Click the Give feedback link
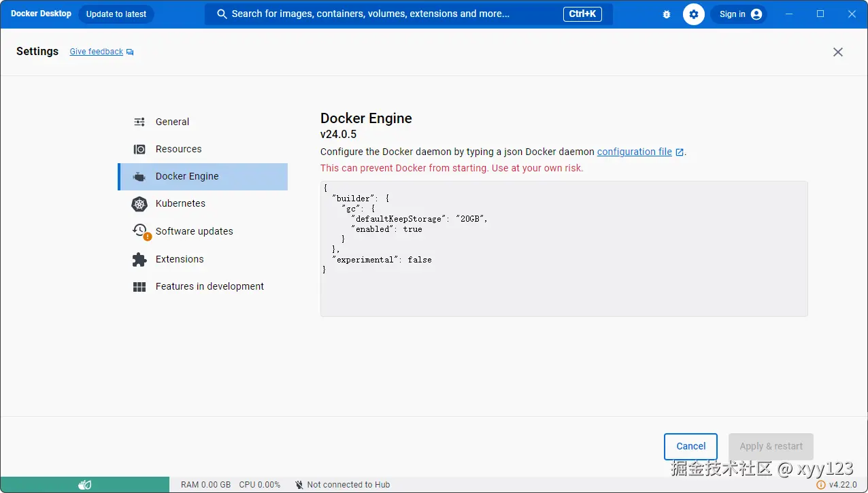The width and height of the screenshot is (868, 493). click(x=97, y=52)
